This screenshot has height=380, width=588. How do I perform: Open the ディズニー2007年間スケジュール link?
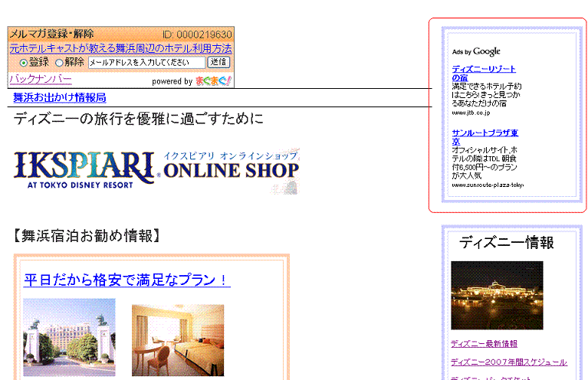[509, 362]
